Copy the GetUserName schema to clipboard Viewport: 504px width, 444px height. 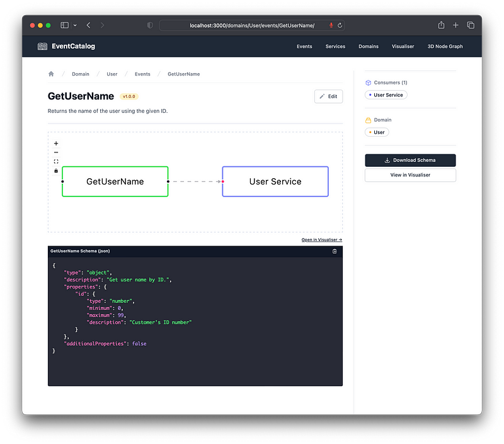pos(335,251)
